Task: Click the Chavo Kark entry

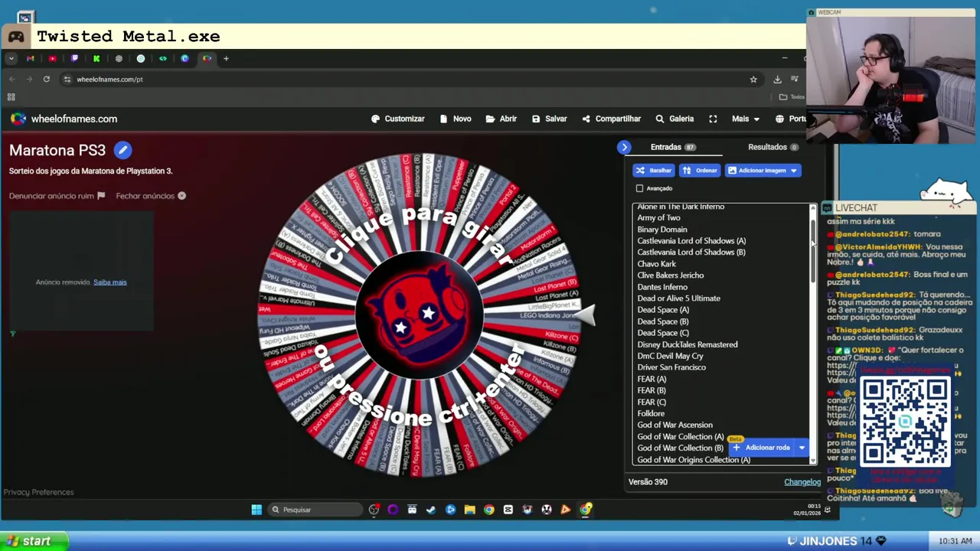Action: point(656,264)
